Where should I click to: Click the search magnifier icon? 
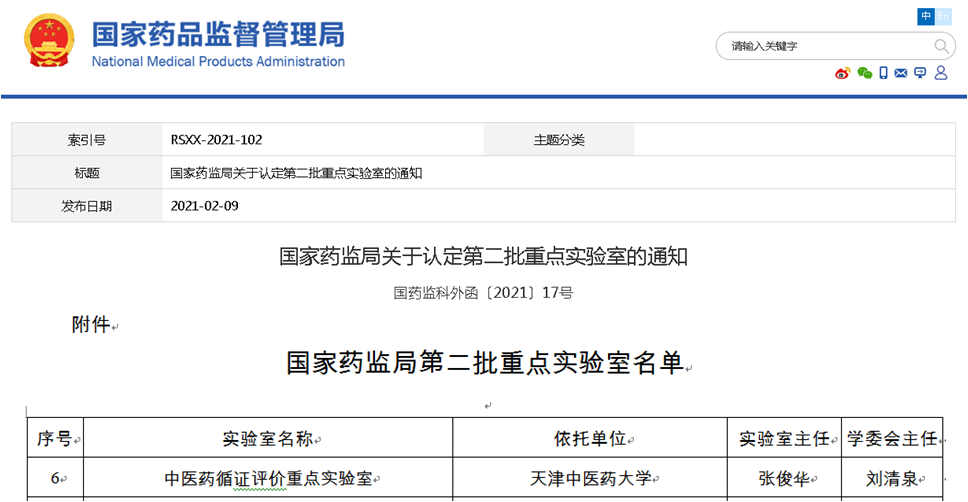tap(942, 46)
